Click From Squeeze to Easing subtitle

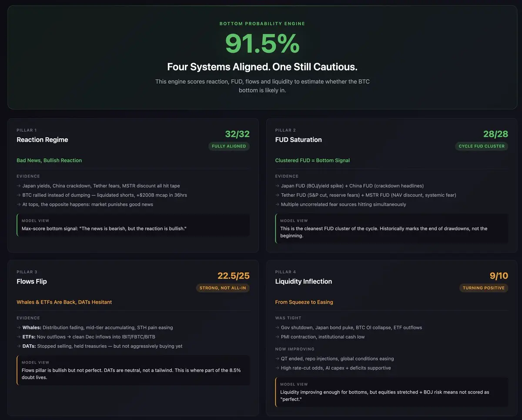[304, 302]
